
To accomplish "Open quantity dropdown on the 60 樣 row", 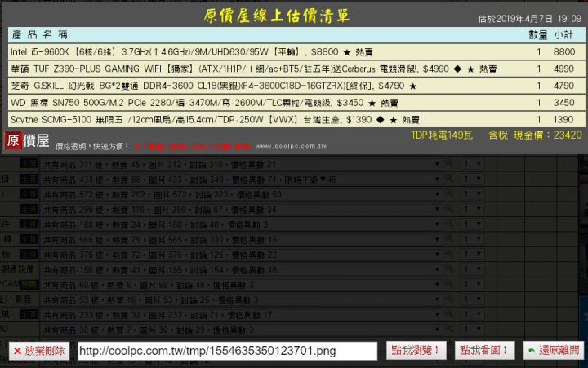I will click(473, 284).
